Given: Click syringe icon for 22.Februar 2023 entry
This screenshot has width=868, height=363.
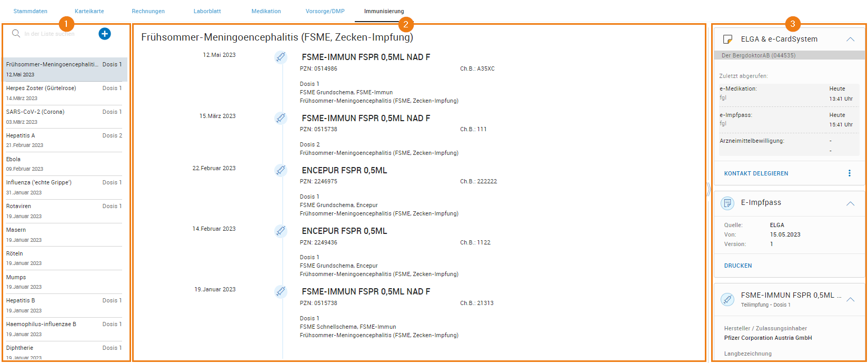Looking at the screenshot, I should 281,170.
